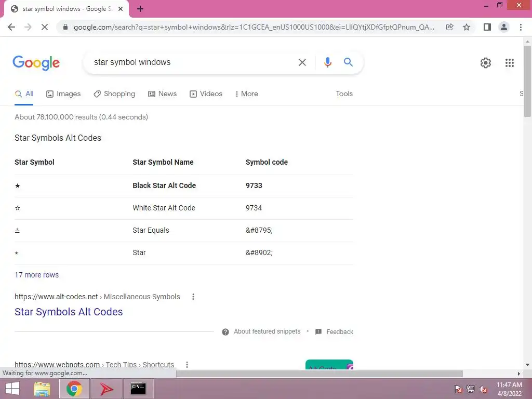The width and height of the screenshot is (532, 399).
Task: Click the Feedback link
Action: [x=340, y=332]
